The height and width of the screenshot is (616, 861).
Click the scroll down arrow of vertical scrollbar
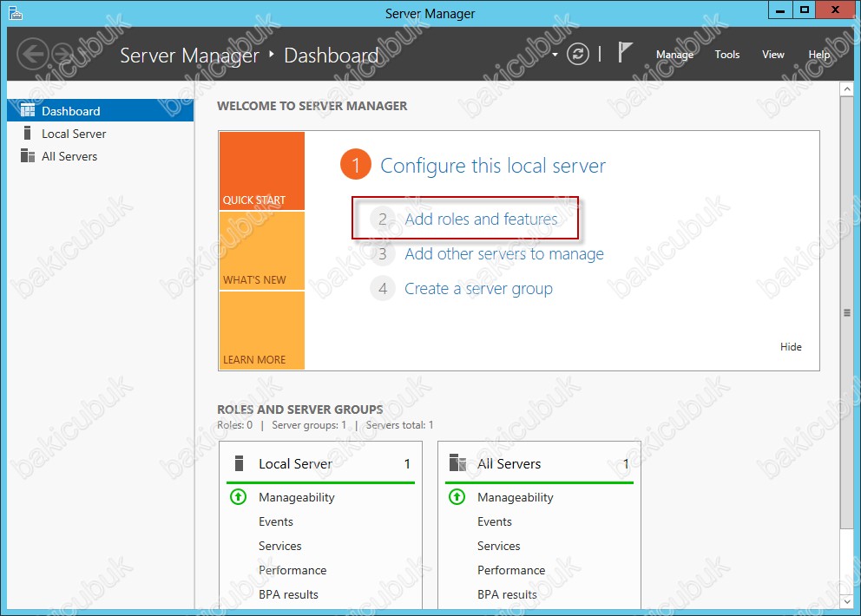[x=847, y=602]
